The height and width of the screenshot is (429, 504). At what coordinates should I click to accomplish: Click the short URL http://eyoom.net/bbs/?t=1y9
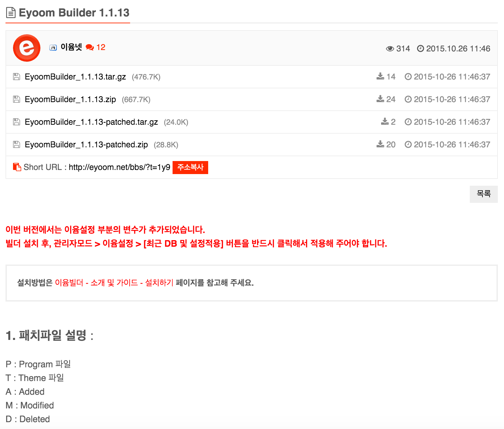(119, 167)
